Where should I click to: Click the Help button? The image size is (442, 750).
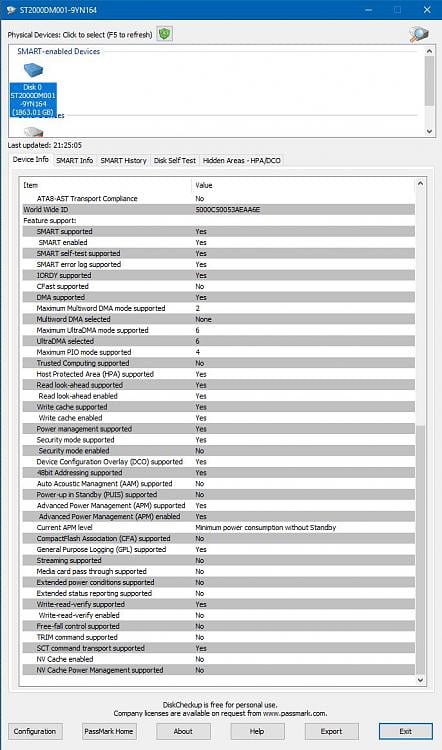(x=257, y=731)
